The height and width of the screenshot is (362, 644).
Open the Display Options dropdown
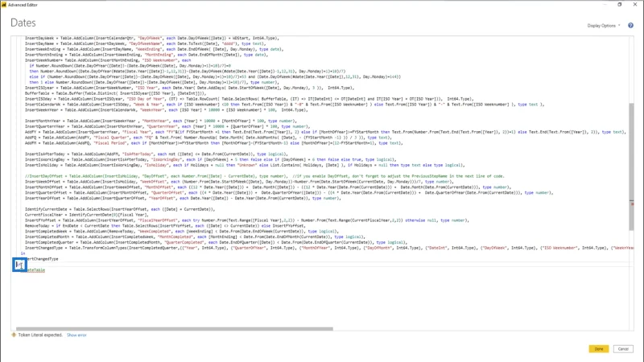coord(603,26)
